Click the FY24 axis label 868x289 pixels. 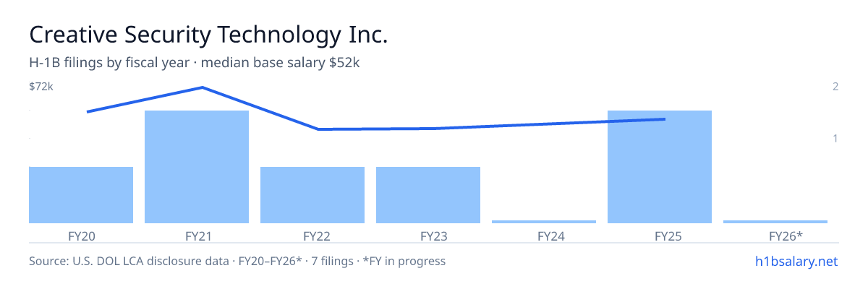[544, 236]
